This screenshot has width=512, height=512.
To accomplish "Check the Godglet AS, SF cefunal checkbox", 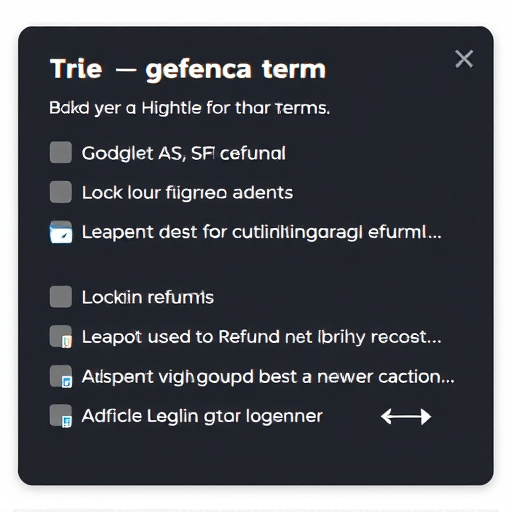I will pyautogui.click(x=61, y=152).
